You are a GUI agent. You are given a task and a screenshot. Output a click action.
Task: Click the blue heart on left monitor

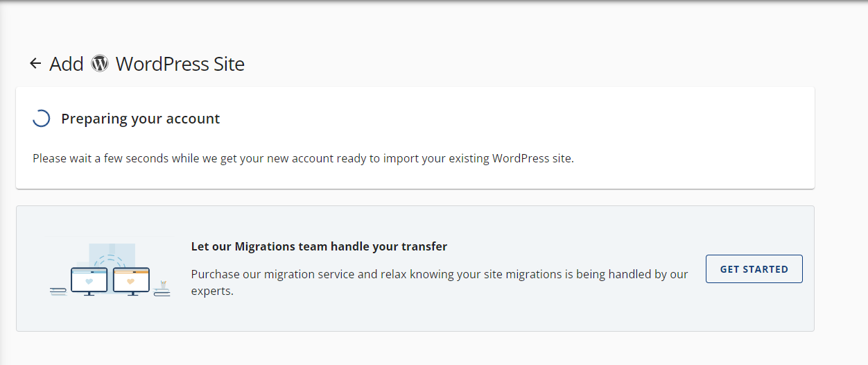(89, 282)
